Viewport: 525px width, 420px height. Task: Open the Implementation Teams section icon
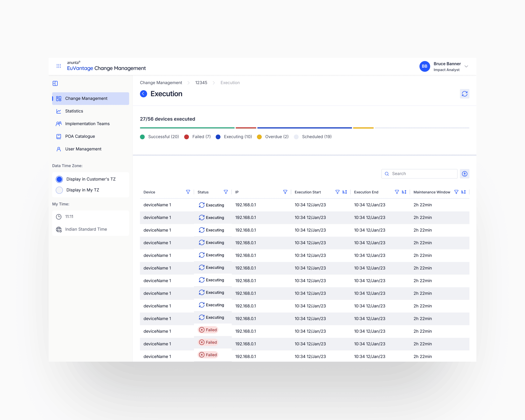[x=59, y=124]
